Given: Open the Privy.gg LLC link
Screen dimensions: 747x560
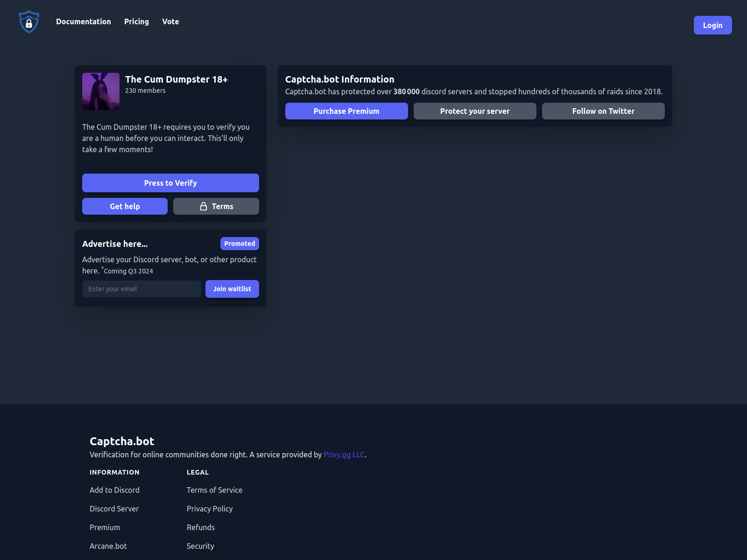Looking at the screenshot, I should [x=344, y=455].
